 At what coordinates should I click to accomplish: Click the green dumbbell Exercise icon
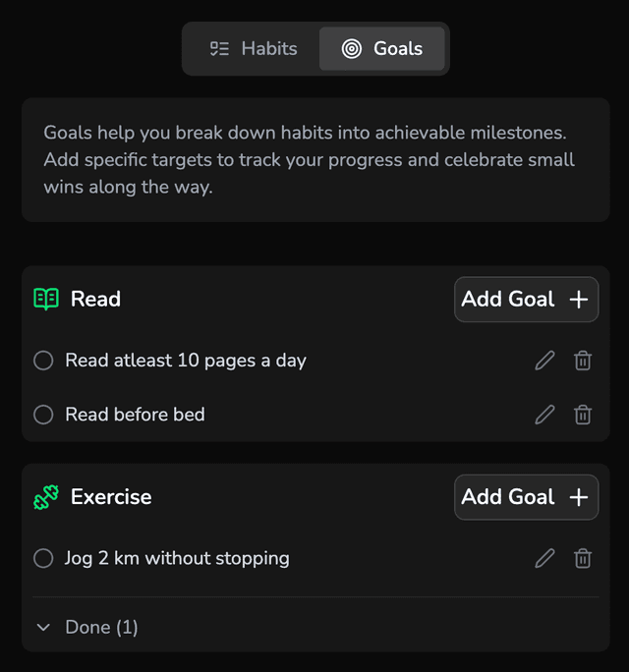pos(46,497)
